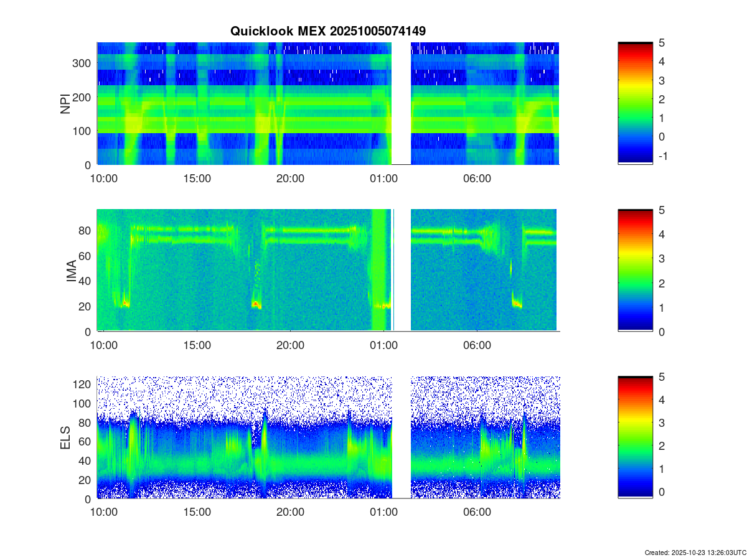This screenshot has width=747, height=560.
Task: Click the IMA panel colorbar
Action: [635, 271]
